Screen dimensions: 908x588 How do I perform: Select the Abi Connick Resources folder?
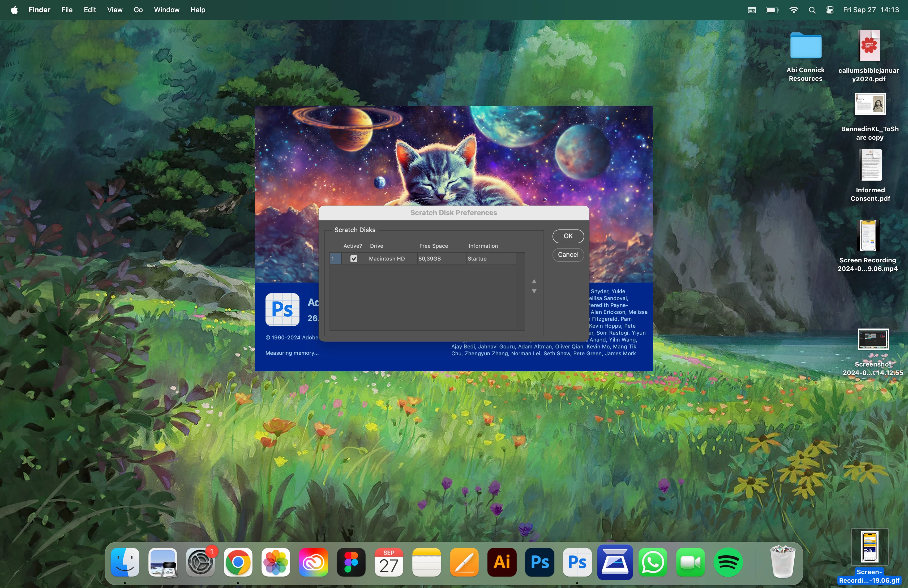coord(805,47)
